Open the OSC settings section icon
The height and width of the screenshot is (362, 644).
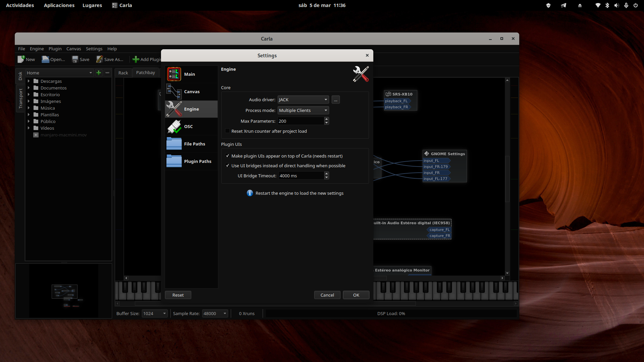(174, 126)
